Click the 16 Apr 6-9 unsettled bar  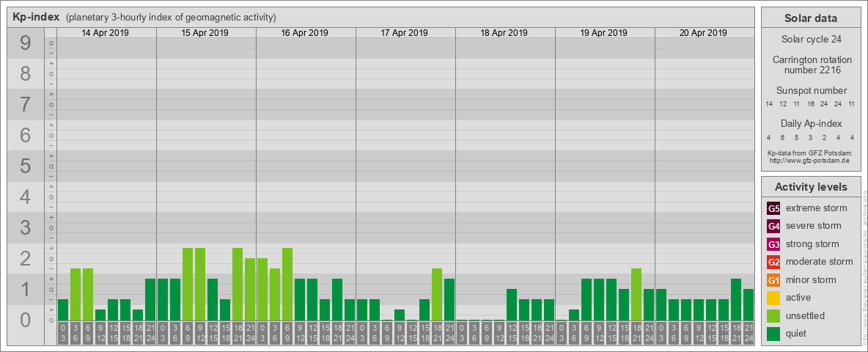point(287,284)
